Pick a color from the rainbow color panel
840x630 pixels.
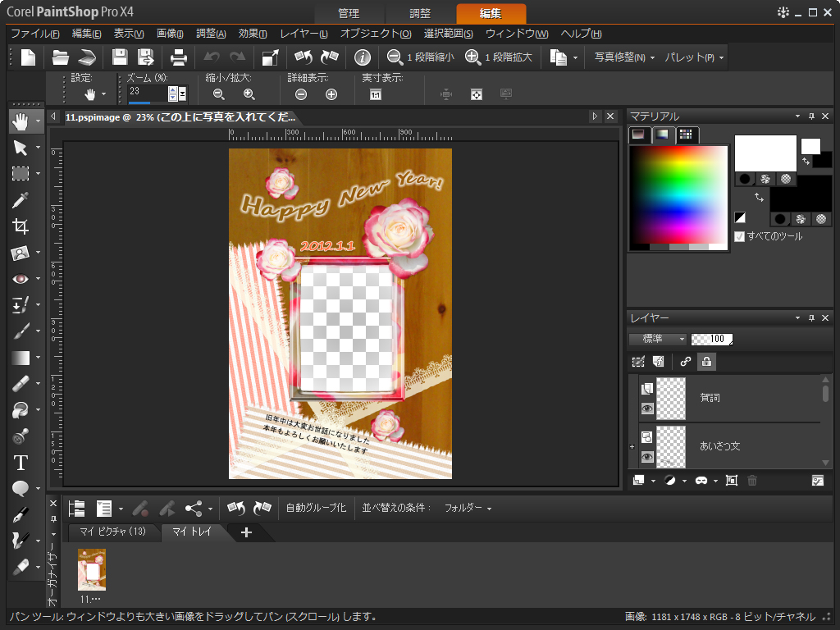678,197
